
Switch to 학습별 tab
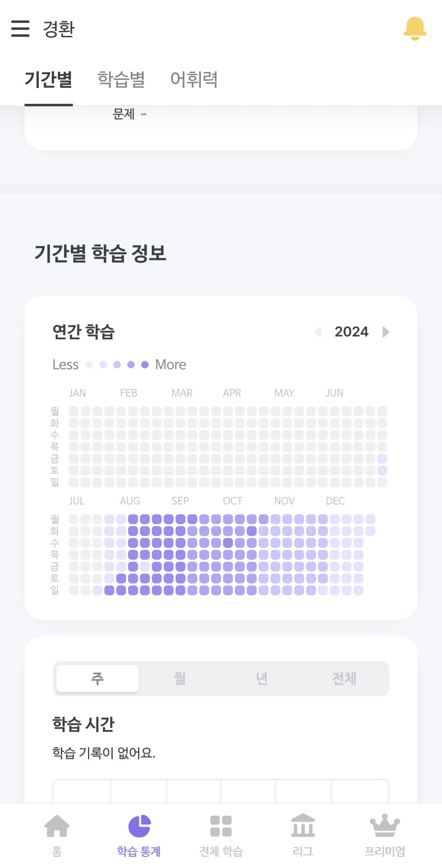pyautogui.click(x=122, y=79)
